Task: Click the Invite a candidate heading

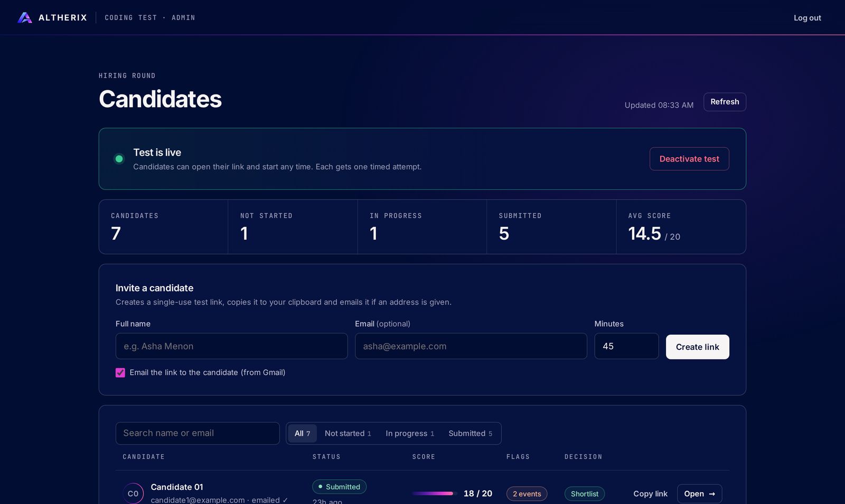Action: click(154, 288)
